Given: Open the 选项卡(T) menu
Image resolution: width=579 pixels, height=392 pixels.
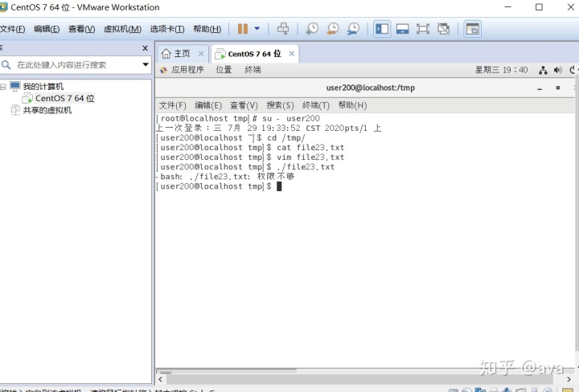Looking at the screenshot, I should (167, 29).
